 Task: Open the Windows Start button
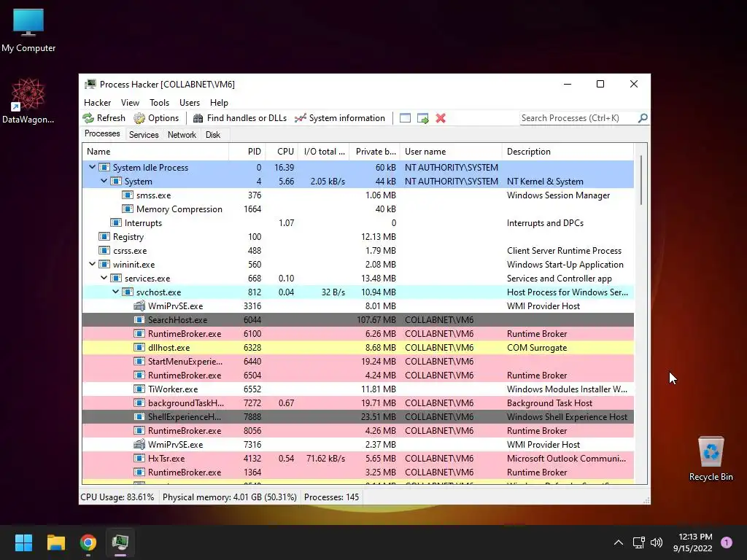[x=23, y=542]
